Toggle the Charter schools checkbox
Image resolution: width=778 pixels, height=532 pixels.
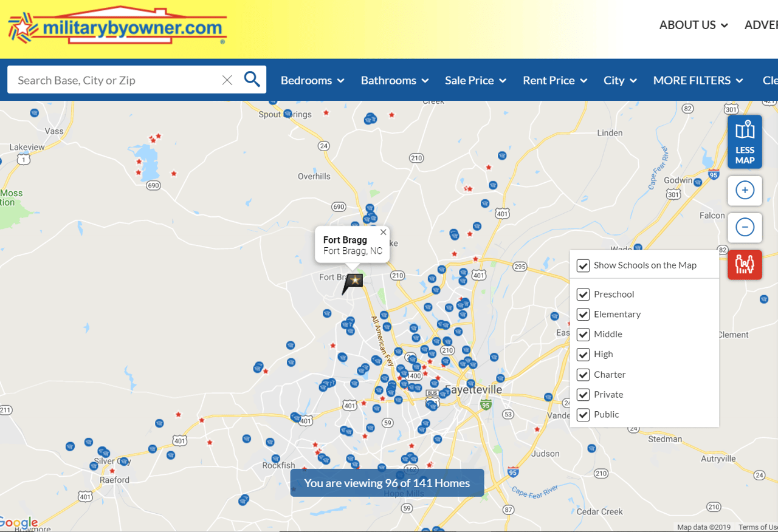[x=583, y=375]
